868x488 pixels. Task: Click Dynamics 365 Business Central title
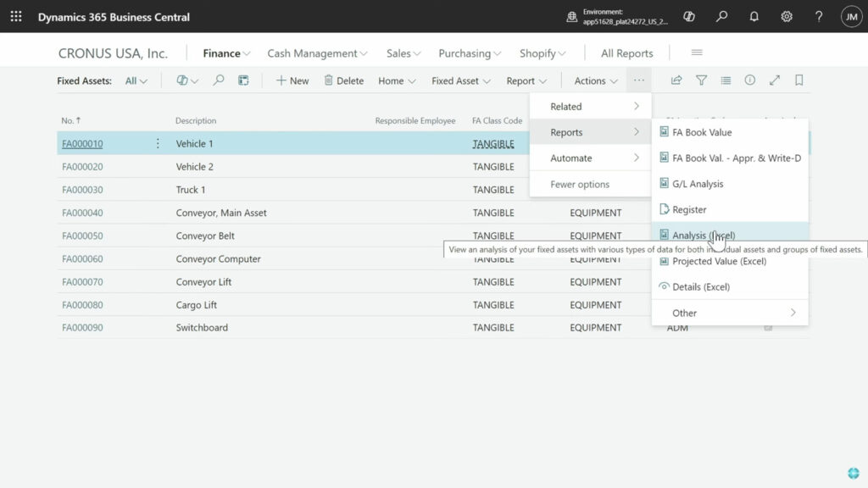pos(114,17)
